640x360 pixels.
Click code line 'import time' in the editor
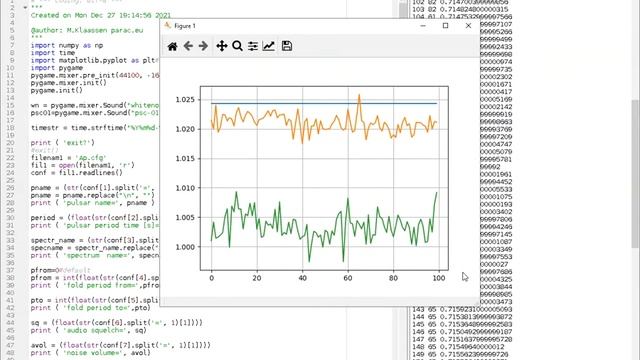click(53, 53)
